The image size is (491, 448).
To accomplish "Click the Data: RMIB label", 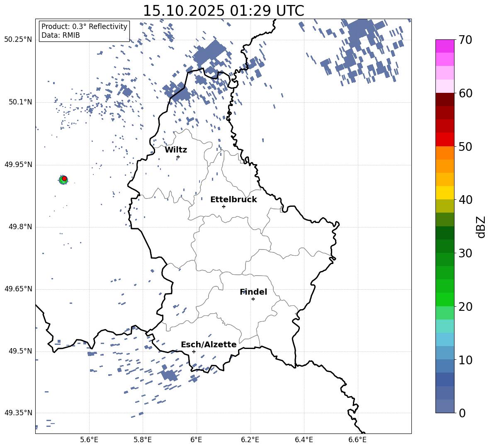I will coord(61,35).
